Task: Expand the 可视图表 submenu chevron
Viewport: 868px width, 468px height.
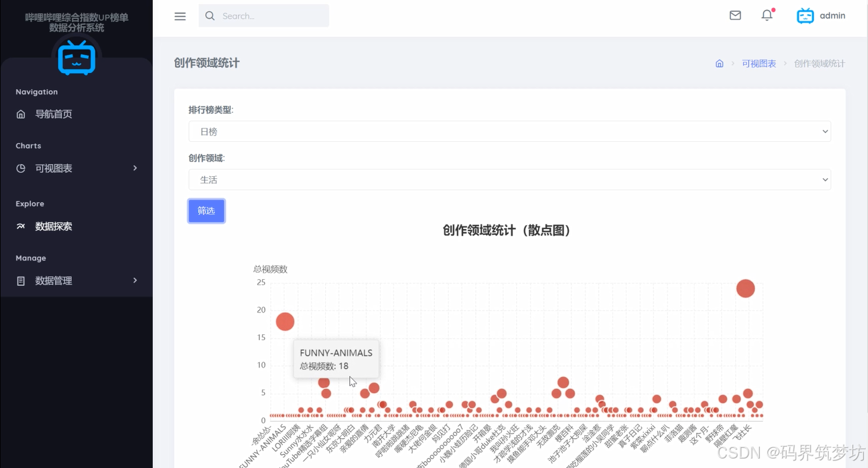Action: [x=135, y=168]
